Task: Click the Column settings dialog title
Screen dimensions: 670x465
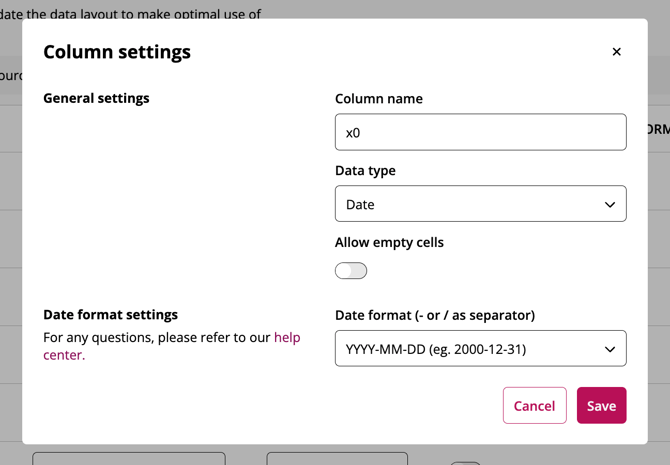Action: click(117, 52)
